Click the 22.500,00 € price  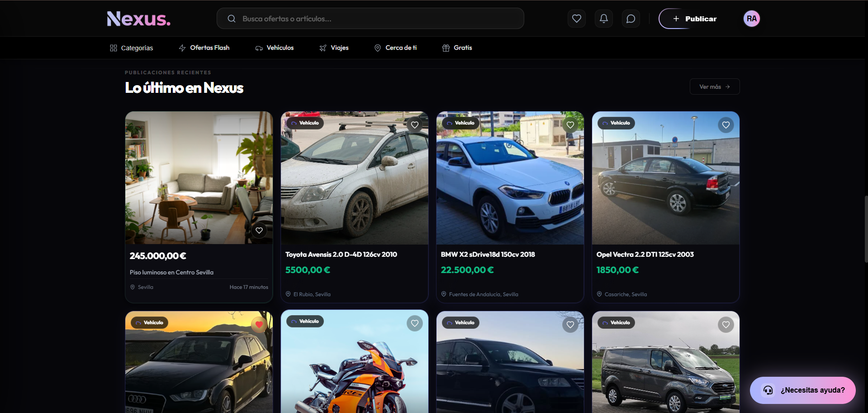point(467,270)
